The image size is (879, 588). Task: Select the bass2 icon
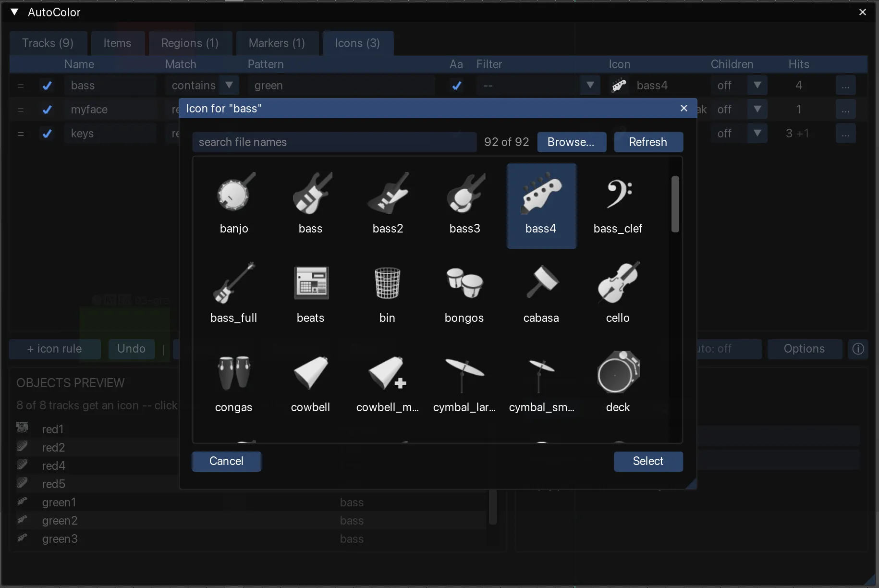pos(388,205)
